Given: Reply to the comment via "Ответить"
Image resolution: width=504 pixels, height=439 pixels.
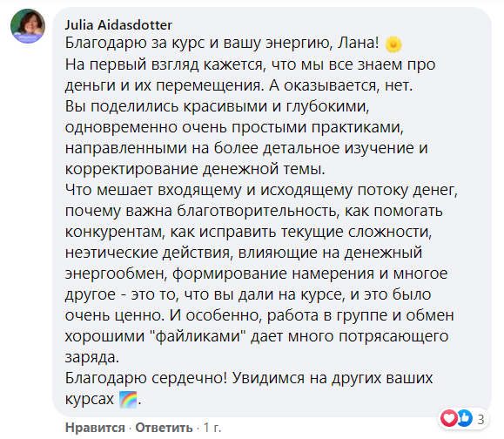Looking at the screenshot, I should click(x=164, y=428).
